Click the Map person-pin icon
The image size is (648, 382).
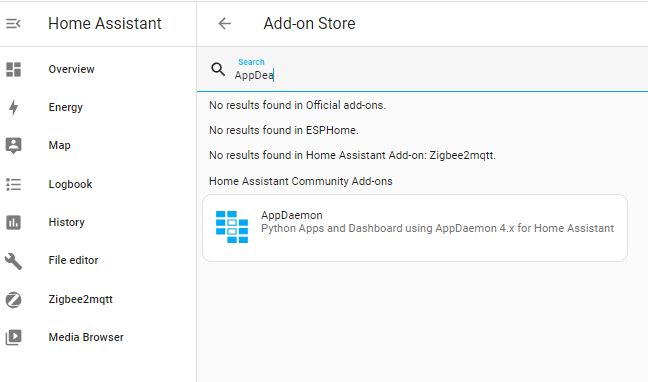(x=13, y=146)
